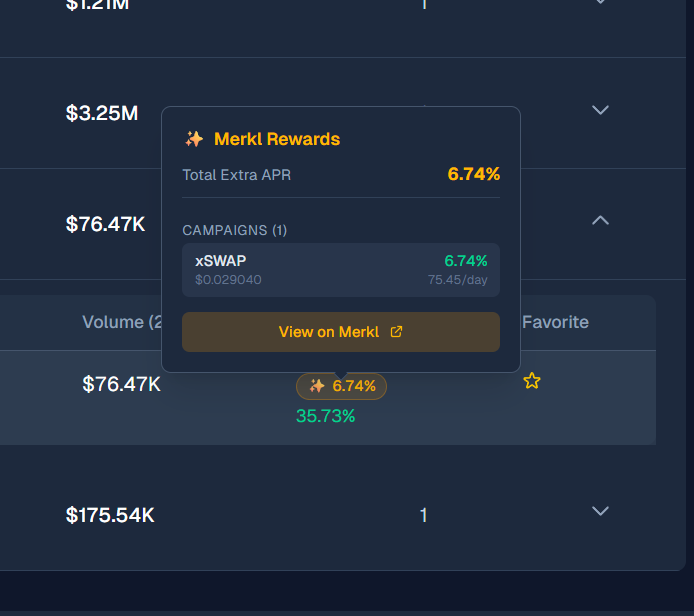Select the xSWAP campaign entry
This screenshot has width=694, height=616.
[340, 270]
